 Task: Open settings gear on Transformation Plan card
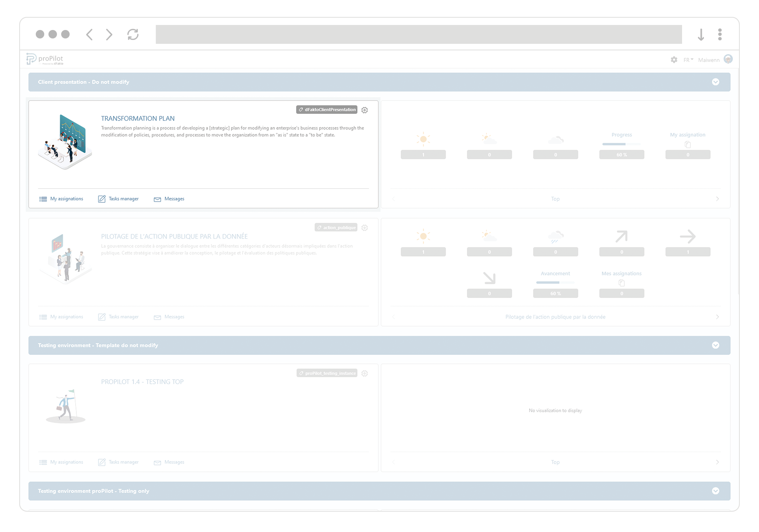pyautogui.click(x=364, y=110)
